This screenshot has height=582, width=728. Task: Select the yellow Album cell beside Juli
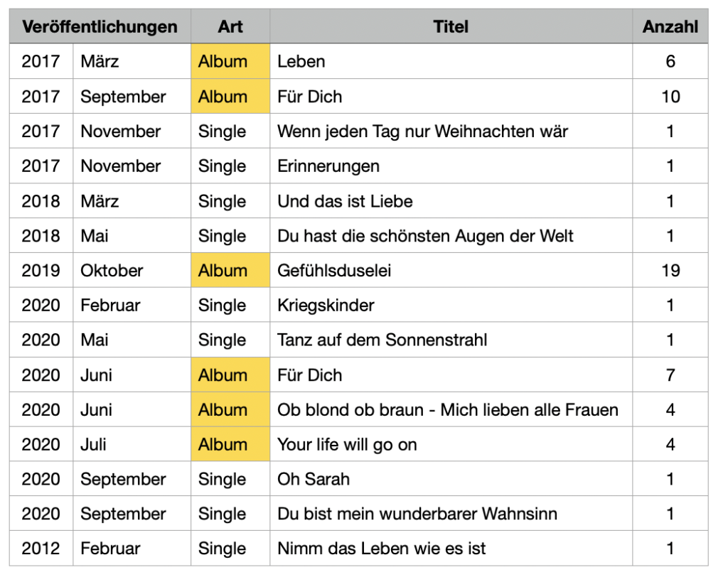(x=230, y=444)
